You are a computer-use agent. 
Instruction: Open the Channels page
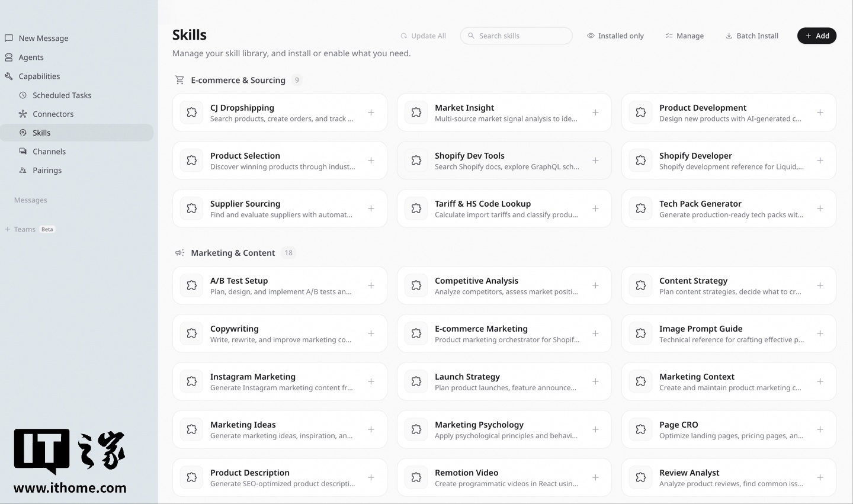pyautogui.click(x=49, y=152)
